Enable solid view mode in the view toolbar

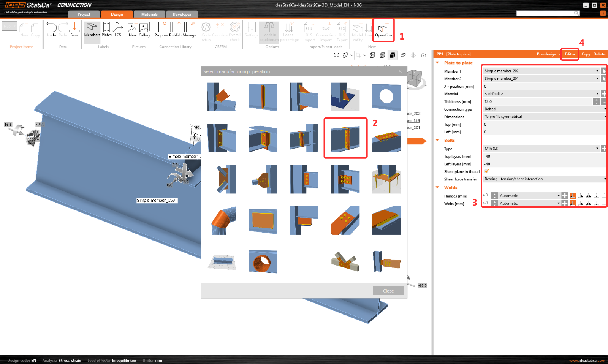tap(393, 55)
